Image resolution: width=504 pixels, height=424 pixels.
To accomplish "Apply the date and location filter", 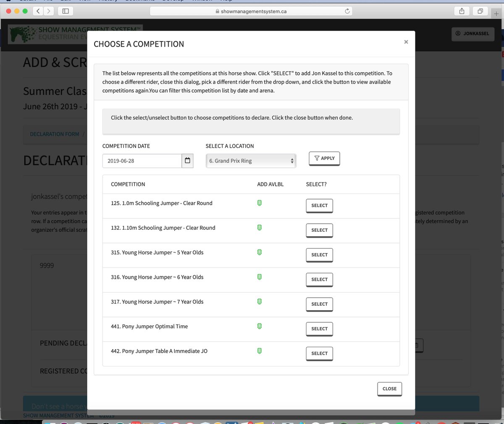I will click(324, 158).
